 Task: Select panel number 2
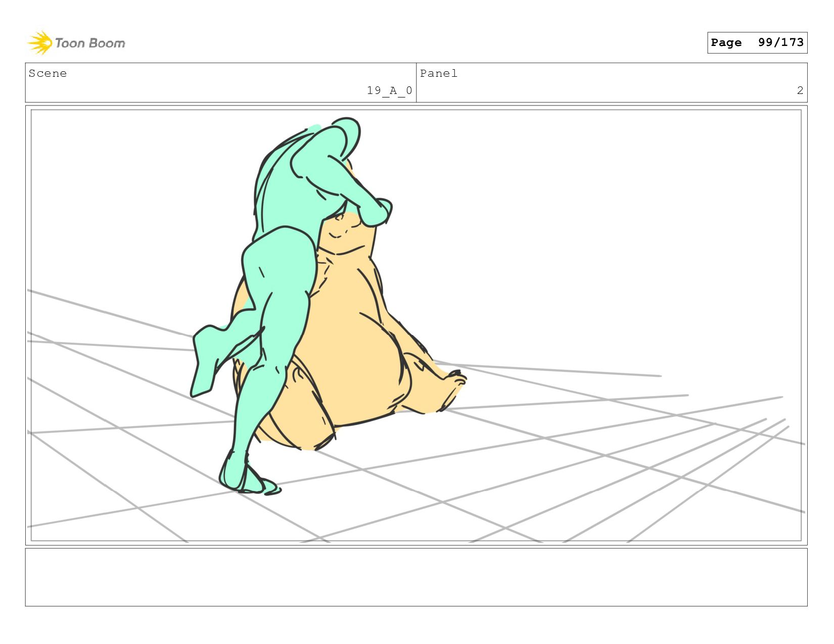pos(800,90)
